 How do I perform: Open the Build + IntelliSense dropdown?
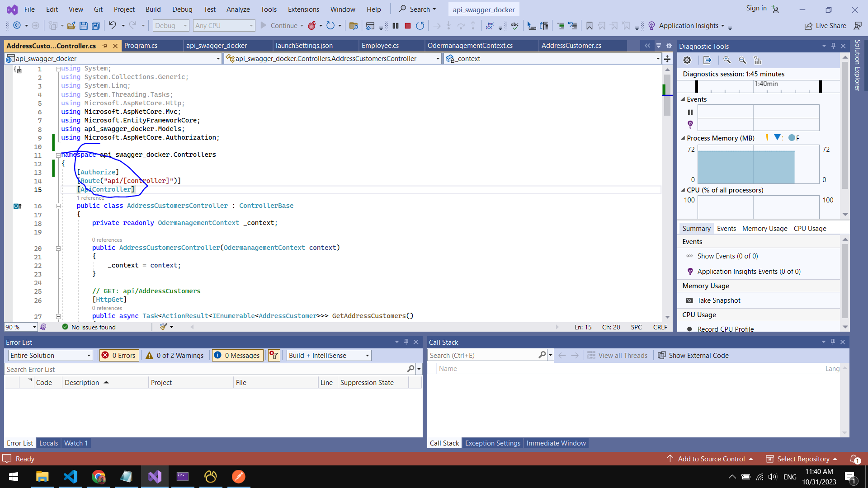(x=329, y=356)
